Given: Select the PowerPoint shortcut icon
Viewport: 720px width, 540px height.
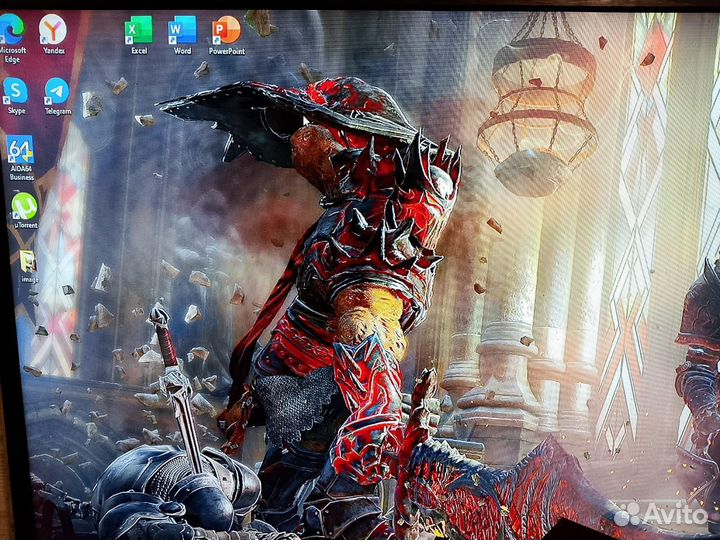Looking at the screenshot, I should (226, 30).
